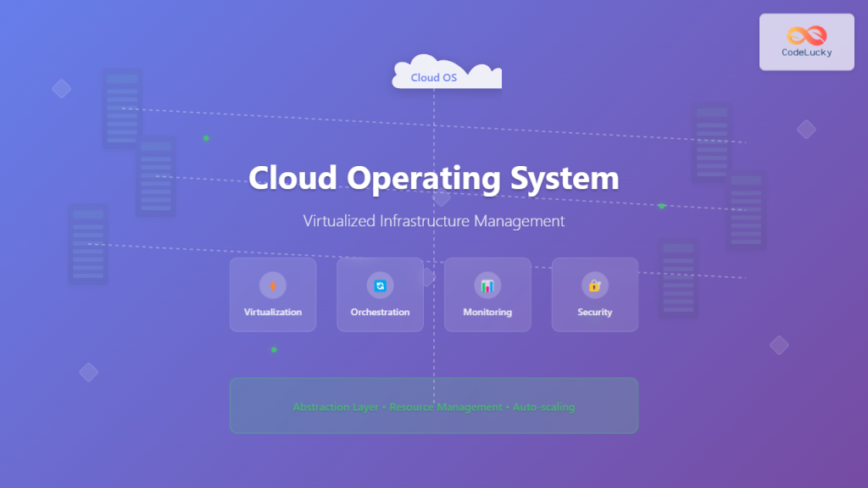Expand the Virtualization card
Image resolution: width=868 pixels, height=488 pixels.
pos(273,295)
